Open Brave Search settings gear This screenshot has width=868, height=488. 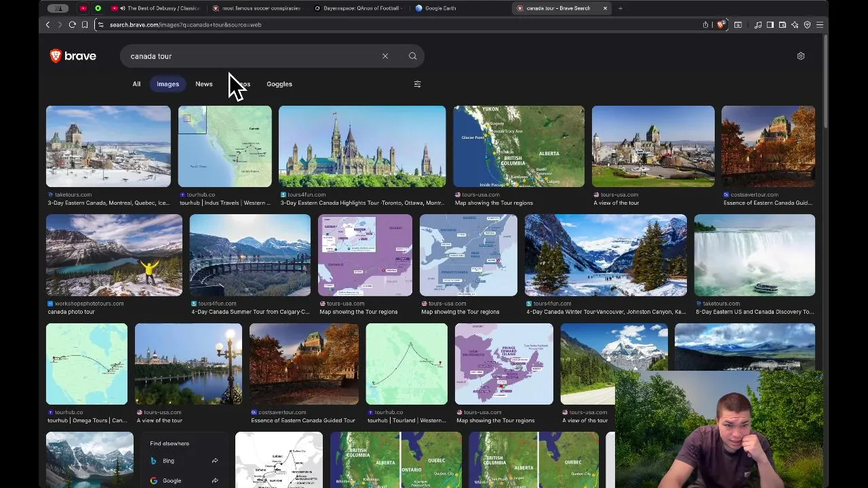click(x=801, y=56)
